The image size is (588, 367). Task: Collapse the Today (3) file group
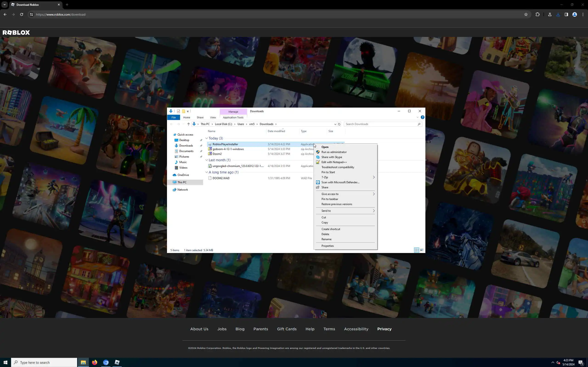(206, 138)
